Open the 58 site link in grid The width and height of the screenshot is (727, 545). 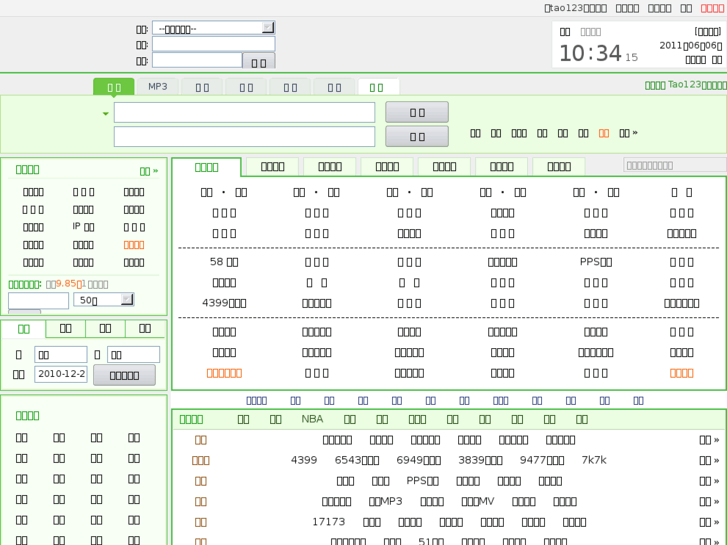pos(224,262)
